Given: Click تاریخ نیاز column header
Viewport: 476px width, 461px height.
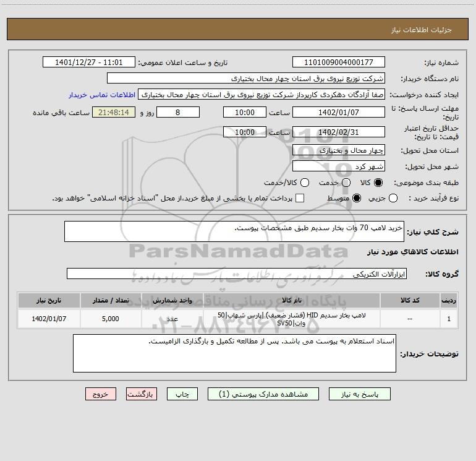Looking at the screenshot, I should [x=49, y=300].
